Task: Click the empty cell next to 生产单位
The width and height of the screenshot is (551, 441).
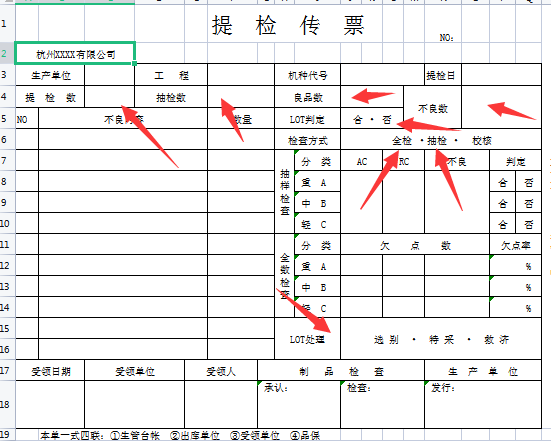Action: tap(109, 75)
